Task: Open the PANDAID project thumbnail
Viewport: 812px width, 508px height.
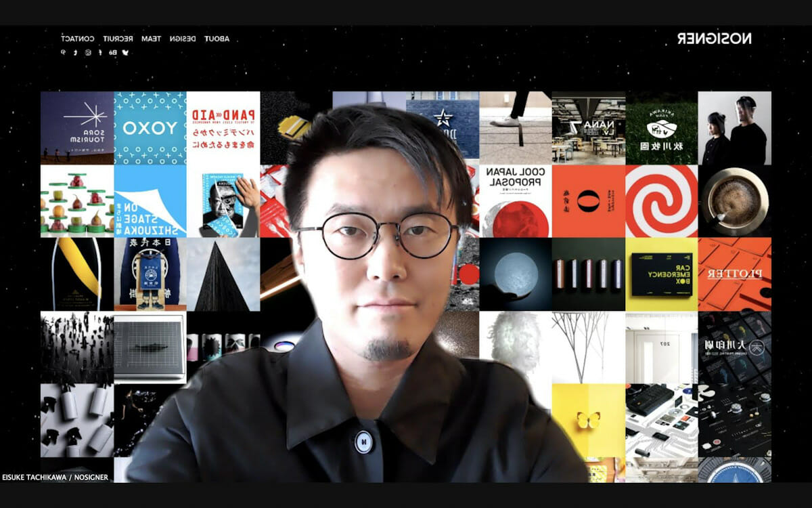Action: (223, 128)
